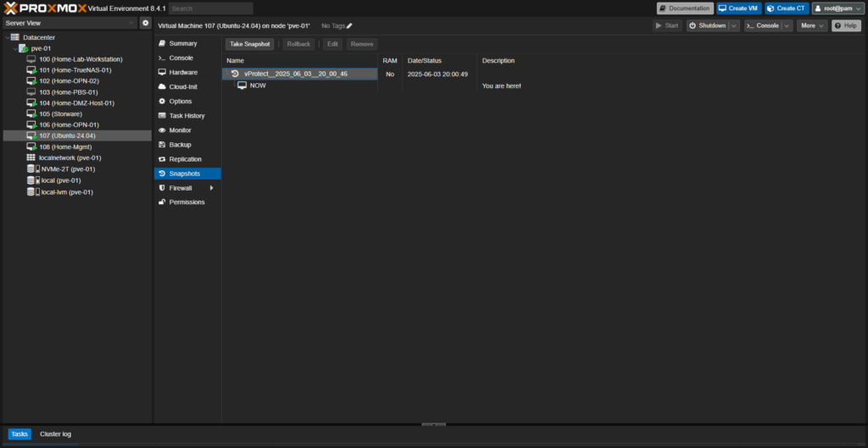The image size is (868, 448).
Task: Click the NVMe-2T storage icon
Action: (31, 169)
